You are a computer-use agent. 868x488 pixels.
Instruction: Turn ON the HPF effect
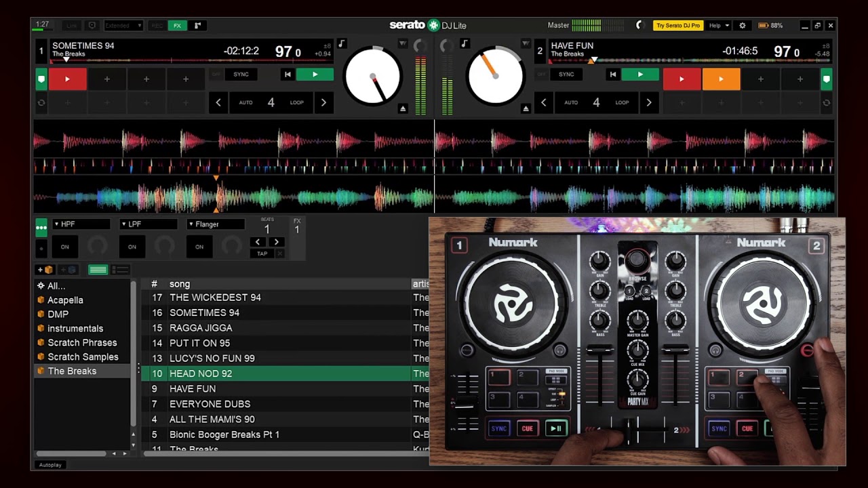tap(65, 247)
